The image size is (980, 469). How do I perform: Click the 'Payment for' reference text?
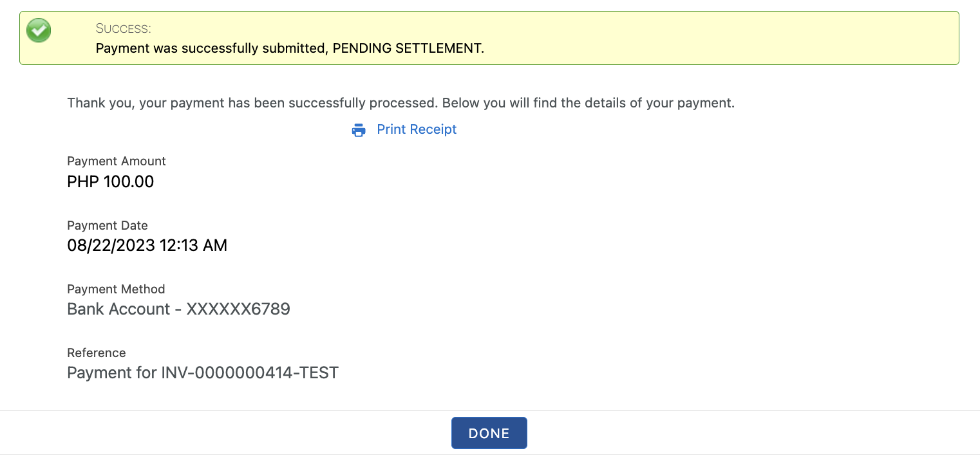pos(111,372)
